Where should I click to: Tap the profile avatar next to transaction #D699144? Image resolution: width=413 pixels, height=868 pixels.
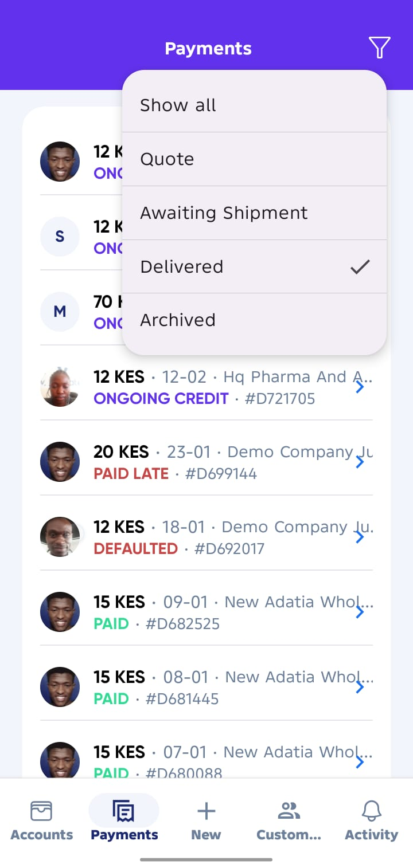point(60,462)
